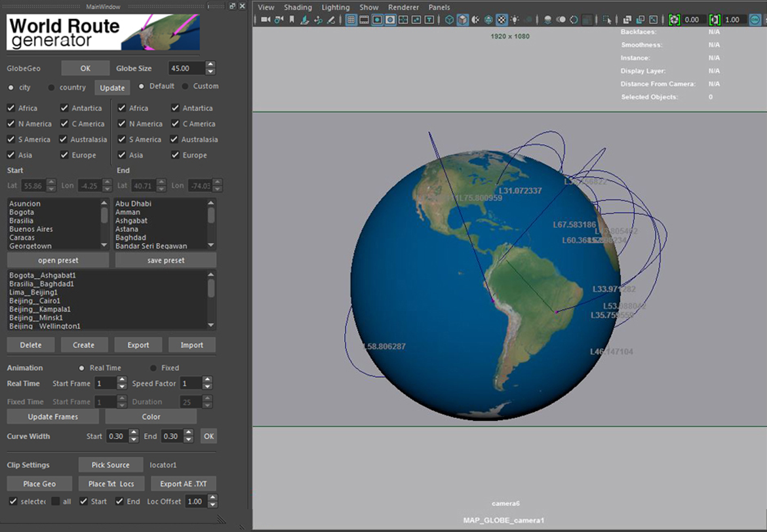The height and width of the screenshot is (532, 767).
Task: Open the Shading menu
Action: [x=298, y=7]
